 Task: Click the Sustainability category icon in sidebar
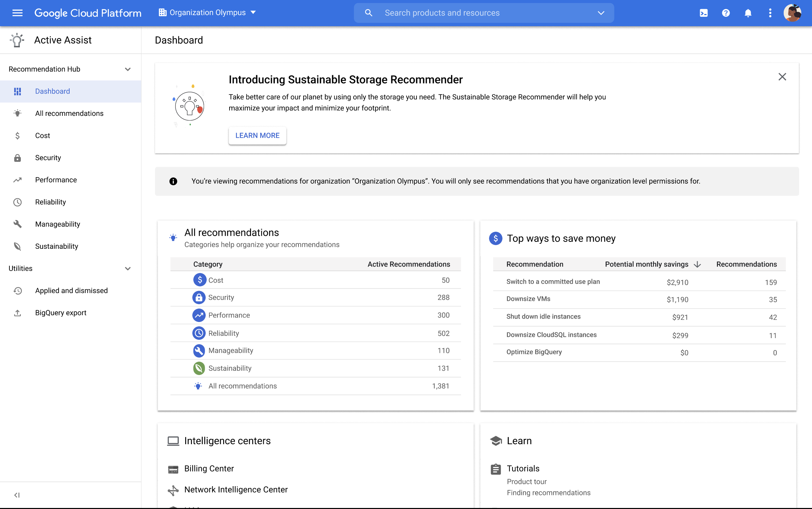pos(17,246)
